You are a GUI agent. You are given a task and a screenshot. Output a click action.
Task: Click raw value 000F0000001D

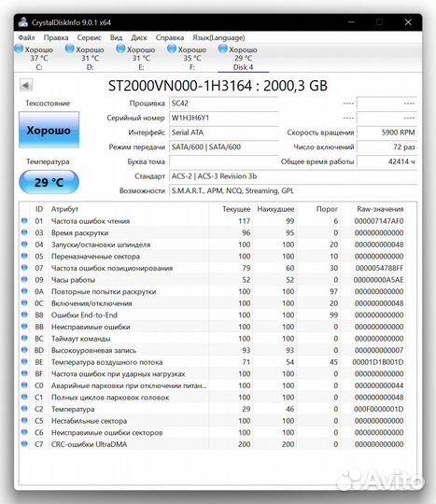click(379, 409)
